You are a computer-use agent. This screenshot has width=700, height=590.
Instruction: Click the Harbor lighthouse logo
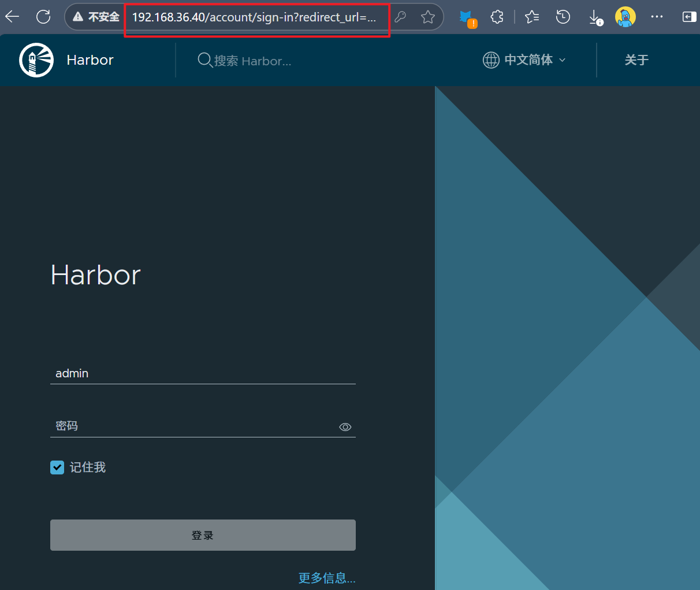pyautogui.click(x=36, y=60)
